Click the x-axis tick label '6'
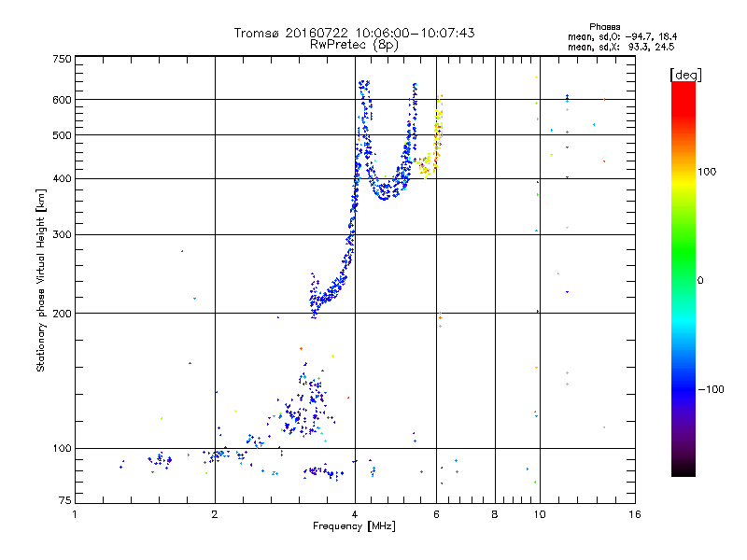The width and height of the screenshot is (747, 560). (x=436, y=514)
